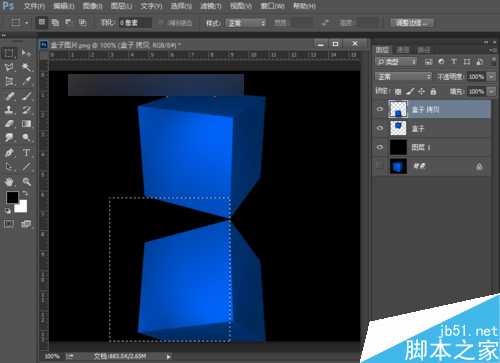Screen dimensions: 500x363
Task: Open the layer blend mode dropdown
Action: (x=403, y=77)
